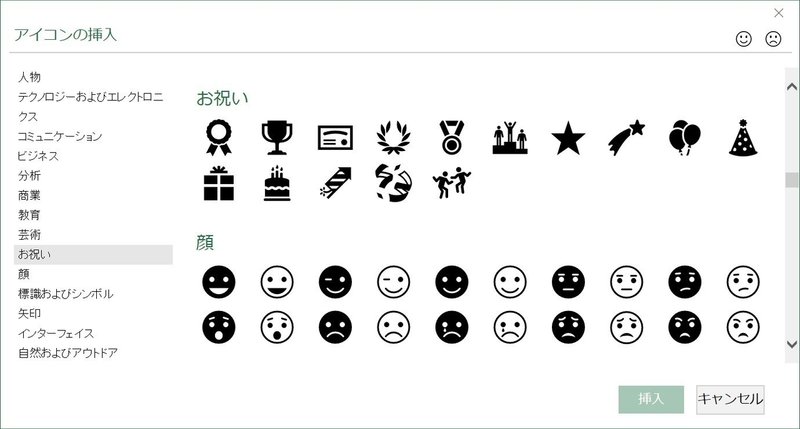Select the gift box icon
This screenshot has height=429, width=800.
pyautogui.click(x=219, y=183)
